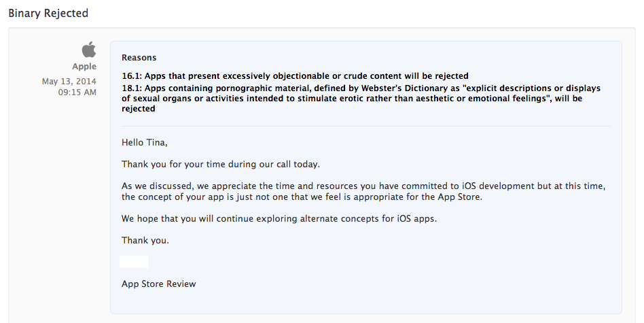Click the May 13, 2014 date
Image resolution: width=644 pixels, height=323 pixels.
tap(69, 81)
